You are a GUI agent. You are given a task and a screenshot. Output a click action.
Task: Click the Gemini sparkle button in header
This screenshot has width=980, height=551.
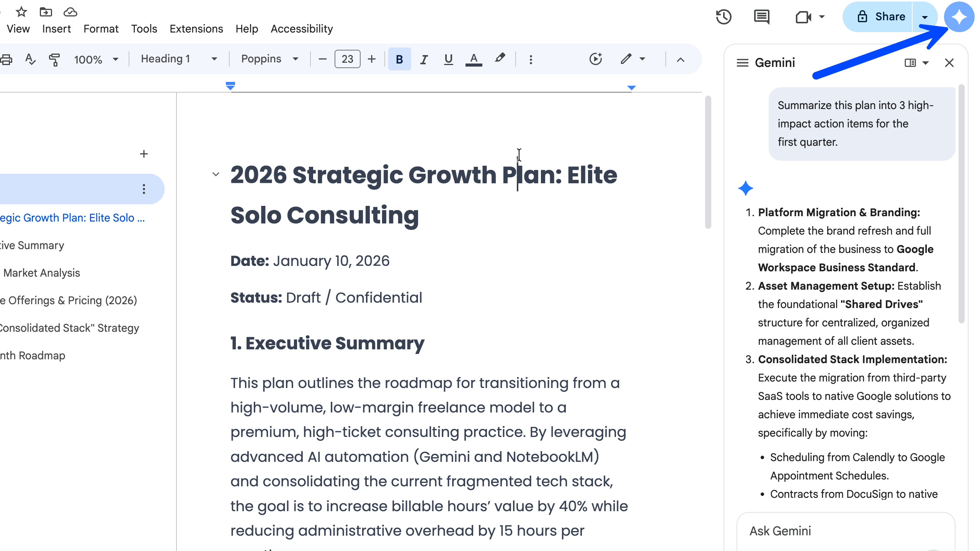pyautogui.click(x=959, y=17)
